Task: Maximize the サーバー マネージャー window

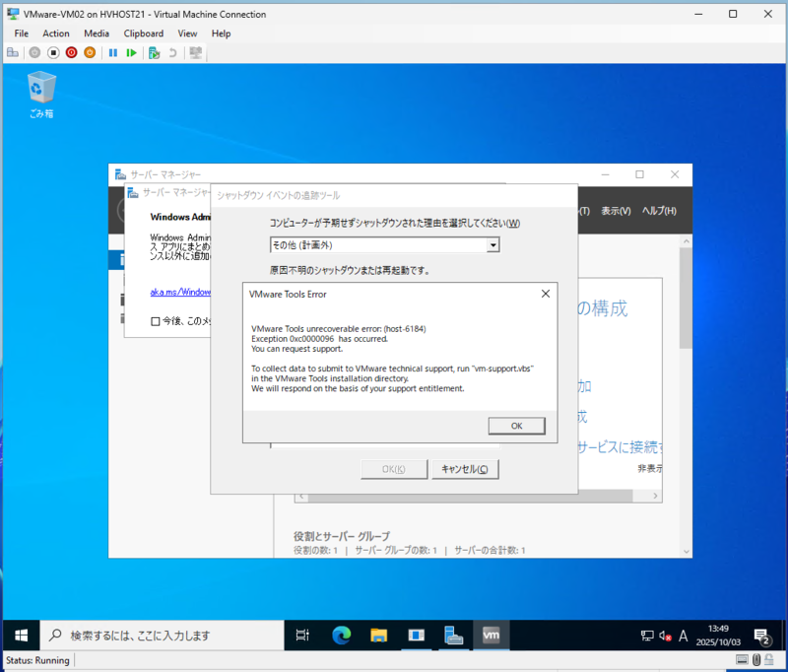Action: [x=639, y=174]
